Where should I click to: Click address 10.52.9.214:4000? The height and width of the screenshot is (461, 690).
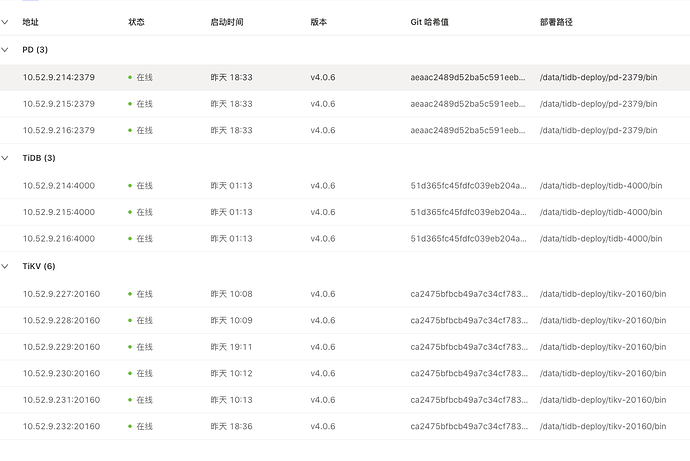[x=59, y=186]
